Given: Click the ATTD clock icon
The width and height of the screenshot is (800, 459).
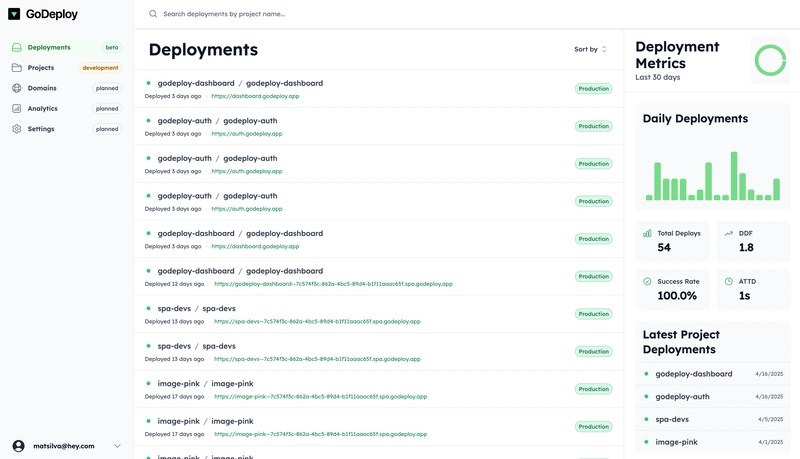Looking at the screenshot, I should [x=729, y=282].
